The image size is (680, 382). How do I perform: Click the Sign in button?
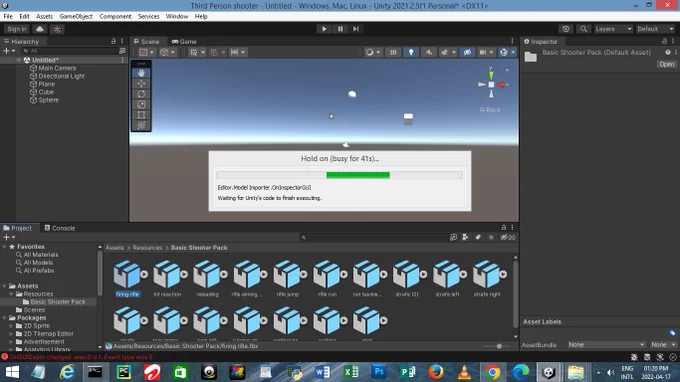17,29
